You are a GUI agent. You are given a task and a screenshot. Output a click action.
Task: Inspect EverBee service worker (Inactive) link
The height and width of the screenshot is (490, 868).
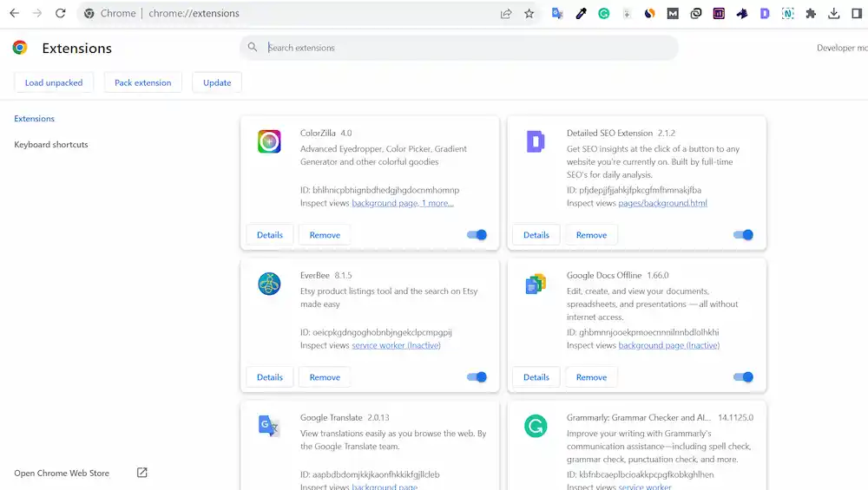[x=397, y=345]
